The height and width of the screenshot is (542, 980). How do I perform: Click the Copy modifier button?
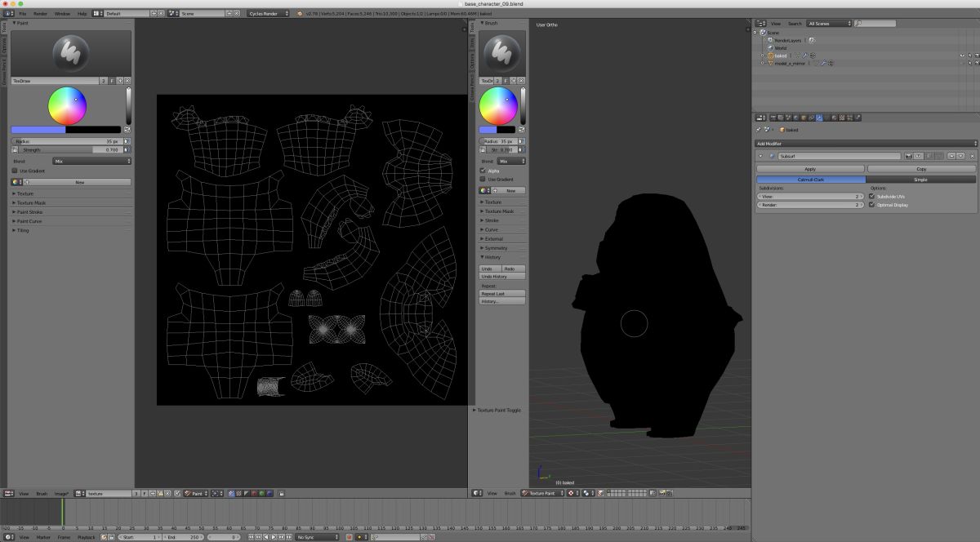pos(921,169)
